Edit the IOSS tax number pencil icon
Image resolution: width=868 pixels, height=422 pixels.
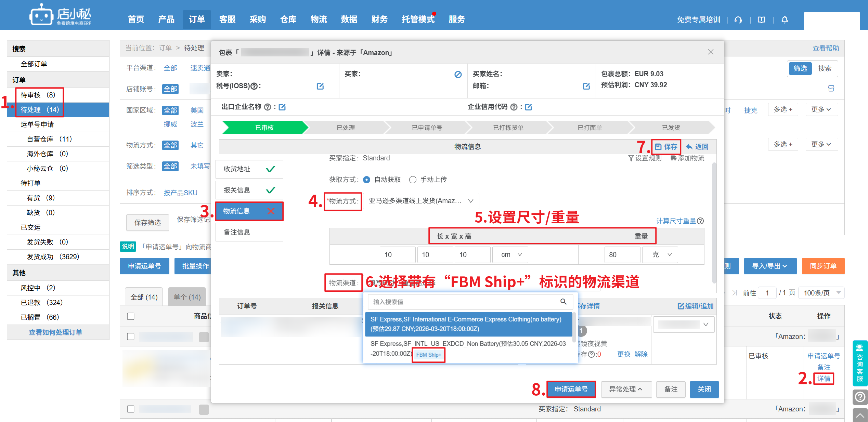tap(320, 86)
